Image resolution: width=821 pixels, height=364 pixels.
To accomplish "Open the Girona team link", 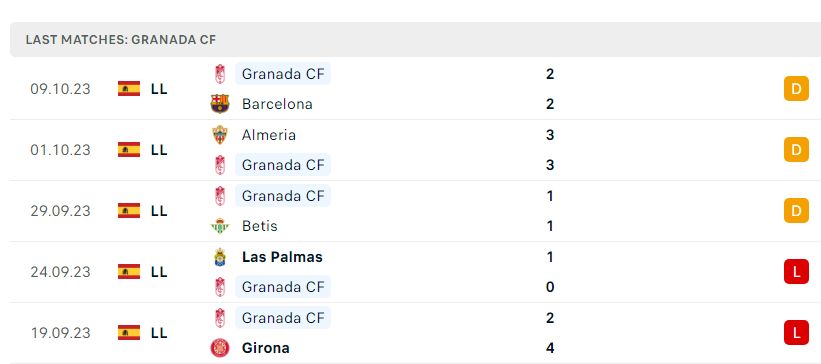I will coord(265,348).
